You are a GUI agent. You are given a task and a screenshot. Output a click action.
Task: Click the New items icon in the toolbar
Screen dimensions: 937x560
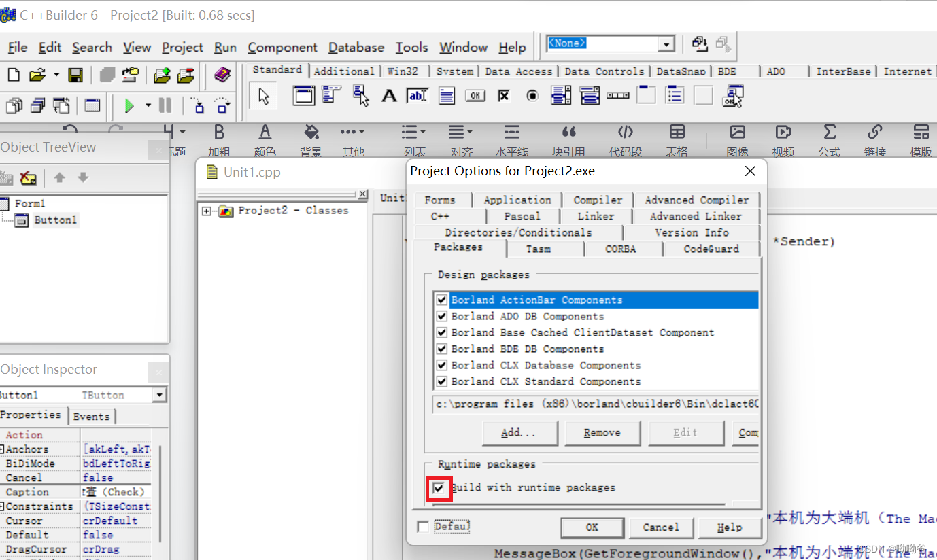[x=14, y=75]
